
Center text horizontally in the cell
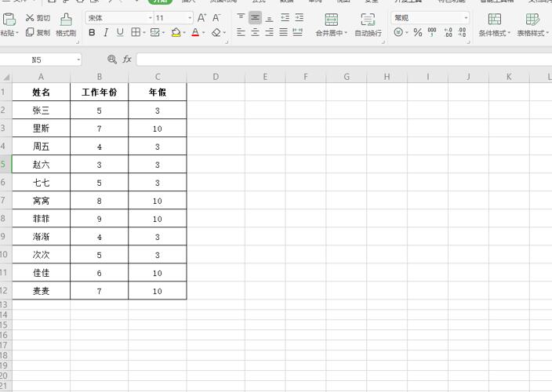coord(256,32)
